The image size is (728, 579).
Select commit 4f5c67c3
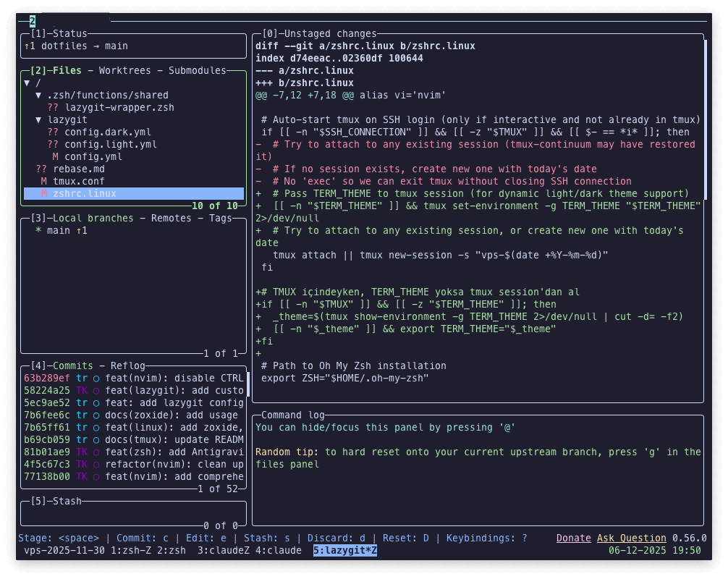point(134,465)
